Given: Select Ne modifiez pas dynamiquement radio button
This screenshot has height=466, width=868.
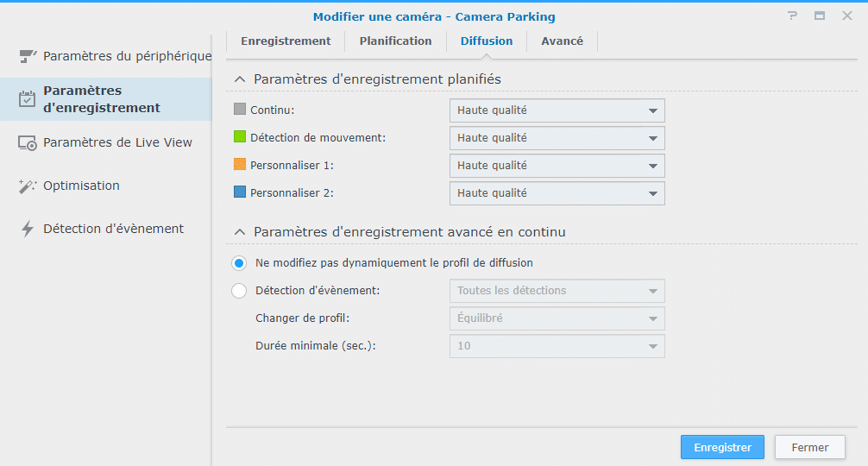Looking at the screenshot, I should pos(239,263).
